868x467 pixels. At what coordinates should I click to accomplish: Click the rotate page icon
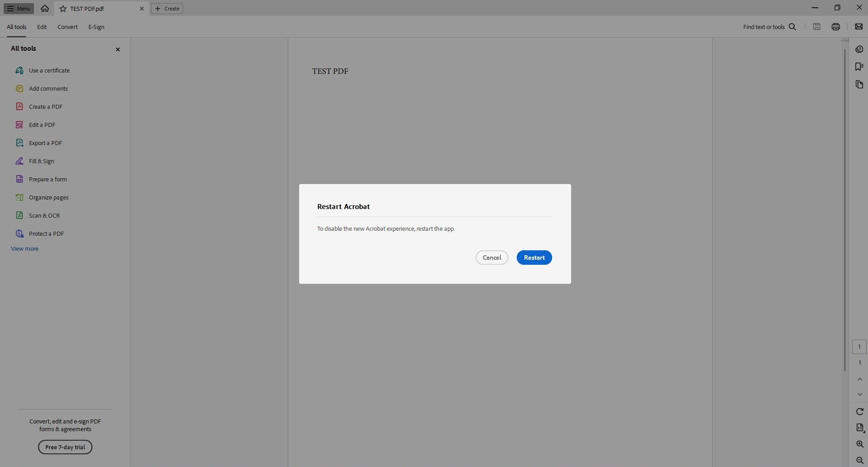859,412
